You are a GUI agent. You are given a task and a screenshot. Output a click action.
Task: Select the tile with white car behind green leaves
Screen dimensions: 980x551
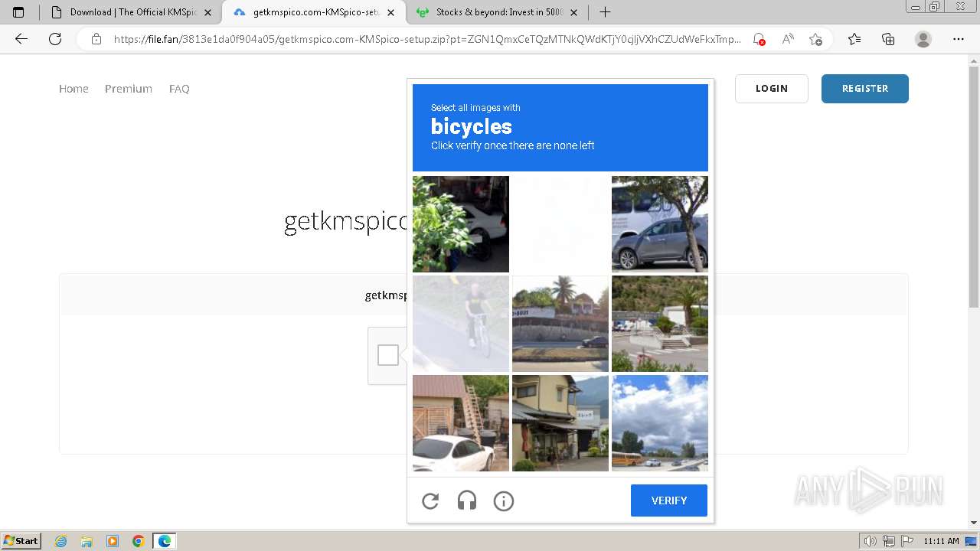[461, 224]
